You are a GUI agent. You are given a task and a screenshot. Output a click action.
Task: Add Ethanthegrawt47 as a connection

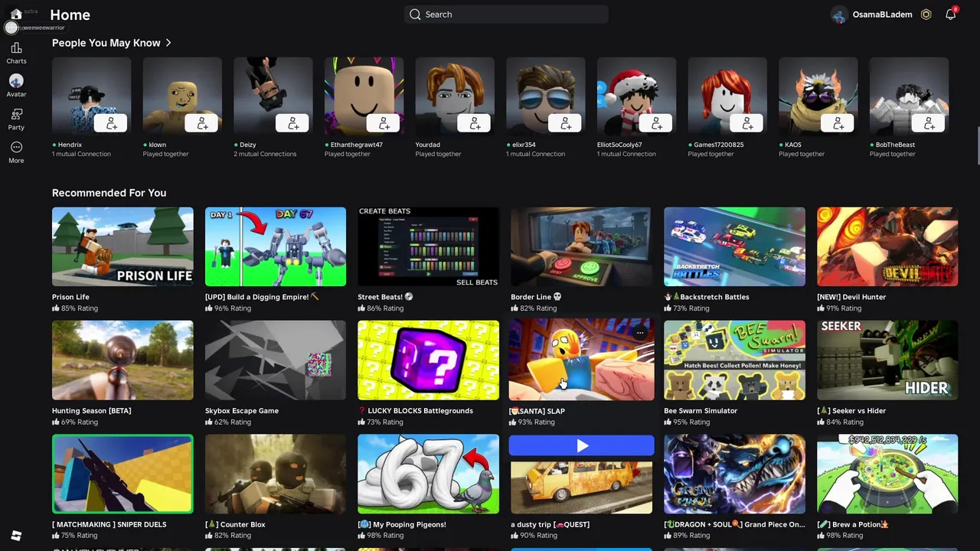point(384,123)
